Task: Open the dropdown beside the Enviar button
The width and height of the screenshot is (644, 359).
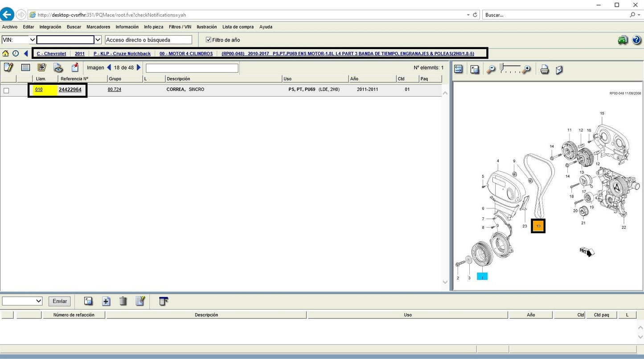Action: (x=22, y=301)
